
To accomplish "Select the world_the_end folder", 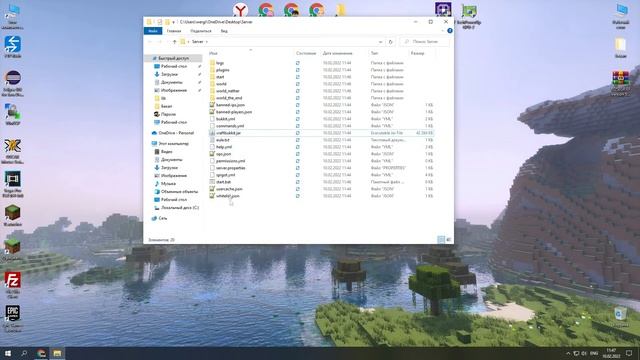I will (x=229, y=98).
